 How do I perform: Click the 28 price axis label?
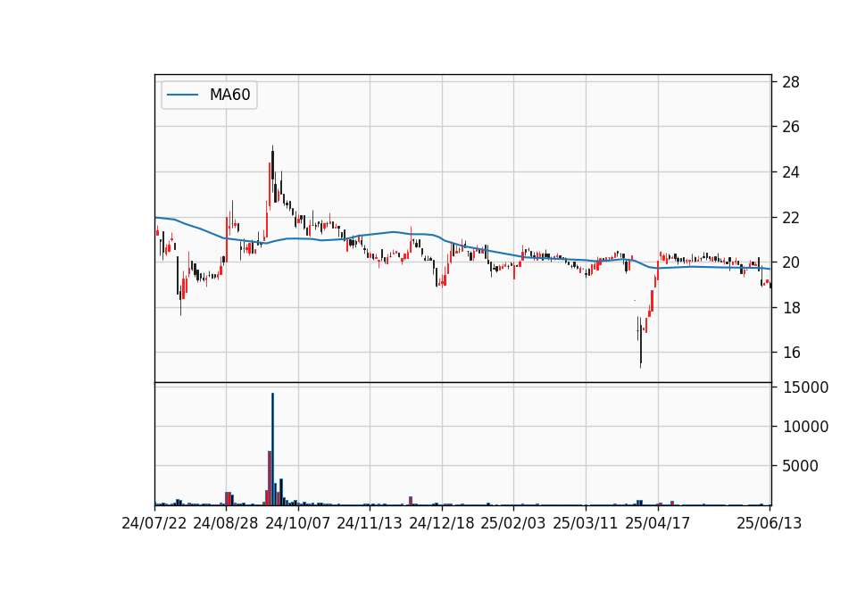pos(791,82)
